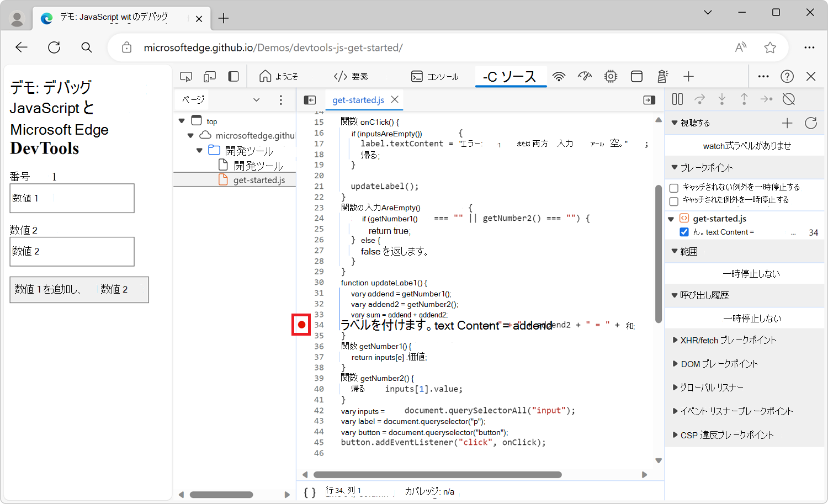Viewport: 828px width, 504px height.
Task: Enable キャッチされた例外を一時停止する checkbox
Action: pos(673,200)
